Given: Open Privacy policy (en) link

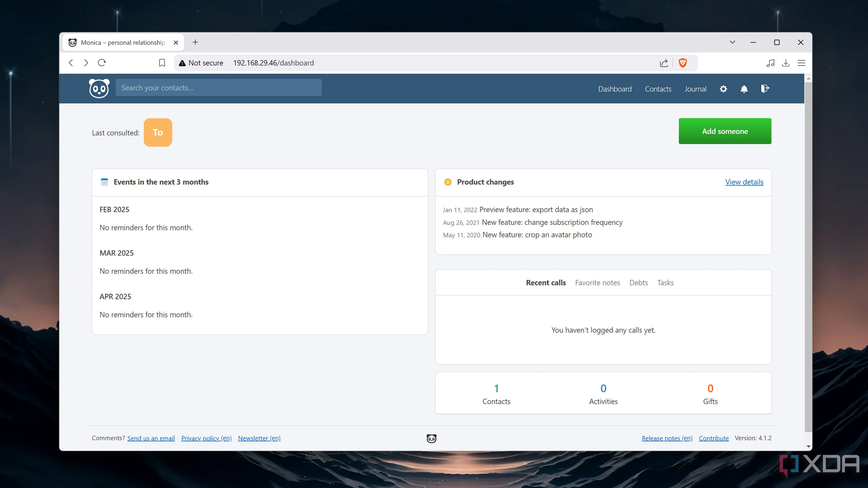Looking at the screenshot, I should pos(206,438).
